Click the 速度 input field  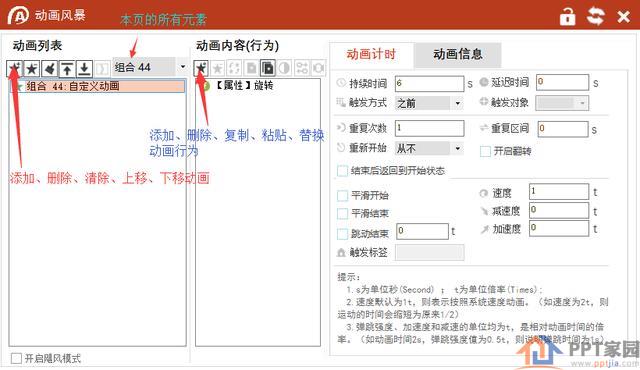(x=559, y=191)
